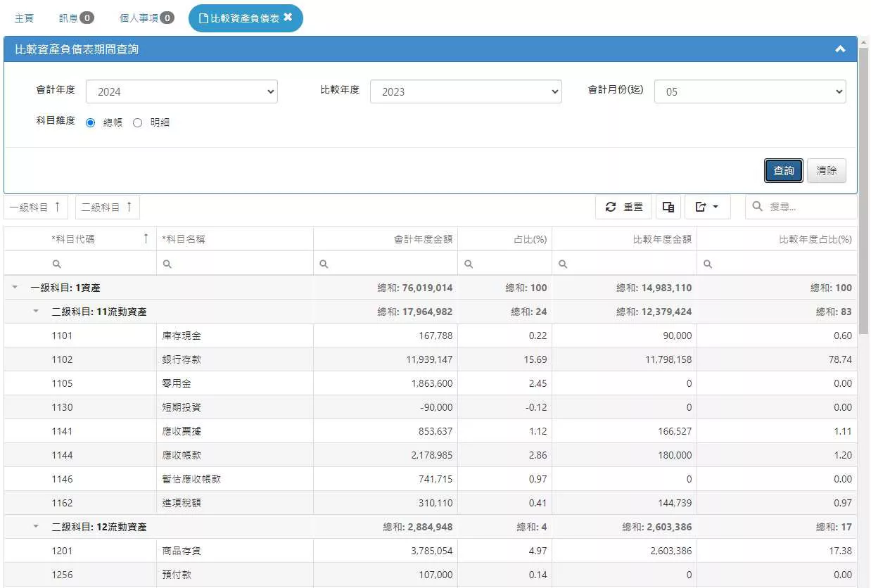The width and height of the screenshot is (871, 588).
Task: Click the comparison amount 11,798,158 cell
Action: click(x=625, y=359)
